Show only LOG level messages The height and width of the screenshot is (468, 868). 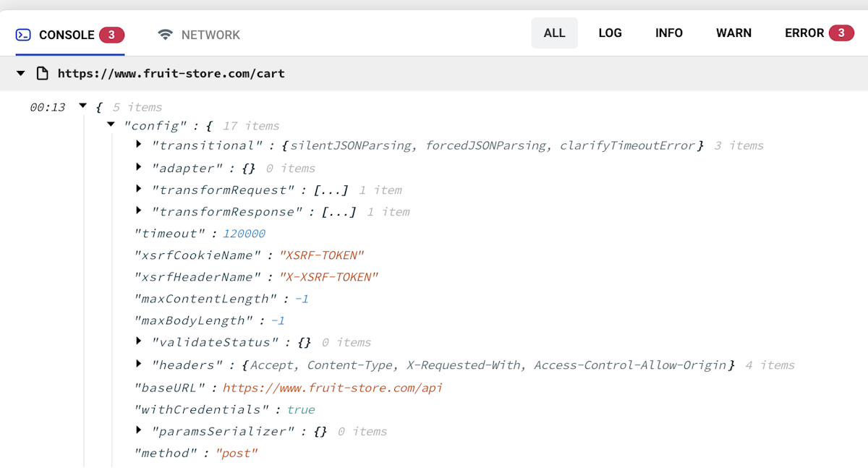[x=610, y=33]
